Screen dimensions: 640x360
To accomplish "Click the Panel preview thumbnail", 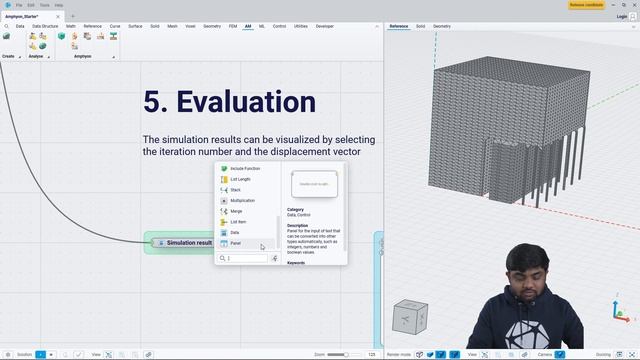I will [x=314, y=184].
